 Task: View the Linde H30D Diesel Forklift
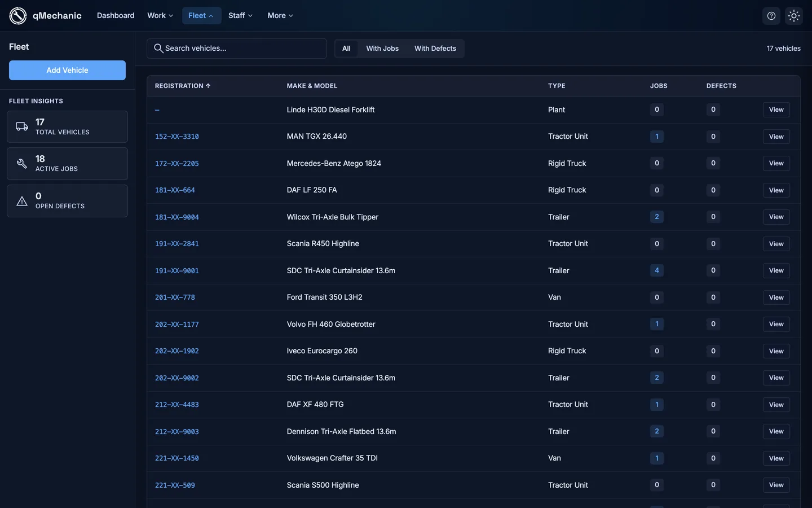[x=776, y=110]
